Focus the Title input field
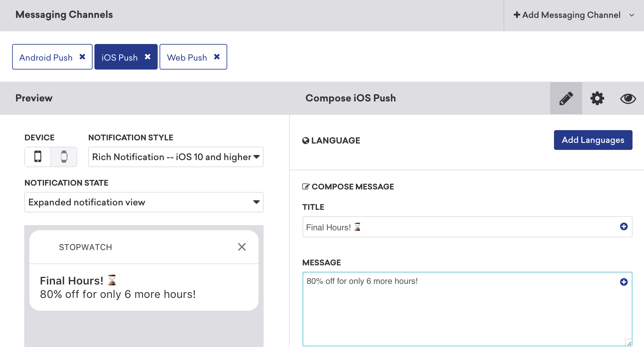 [x=467, y=227]
